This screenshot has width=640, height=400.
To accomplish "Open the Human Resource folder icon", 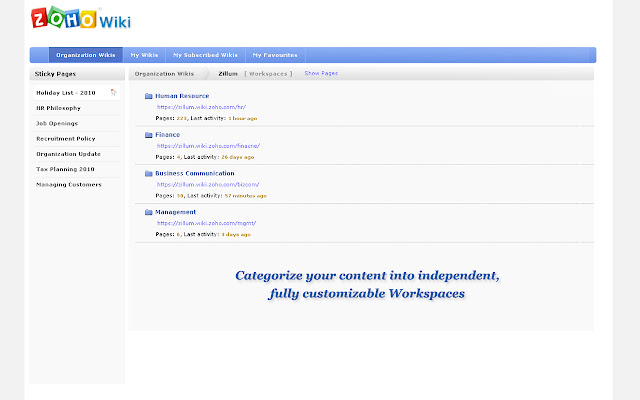I will point(149,96).
